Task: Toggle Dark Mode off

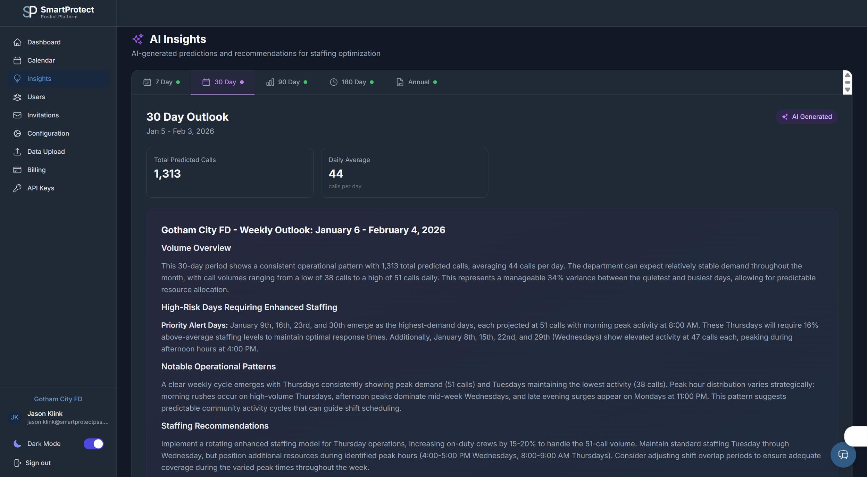Action: [94, 444]
